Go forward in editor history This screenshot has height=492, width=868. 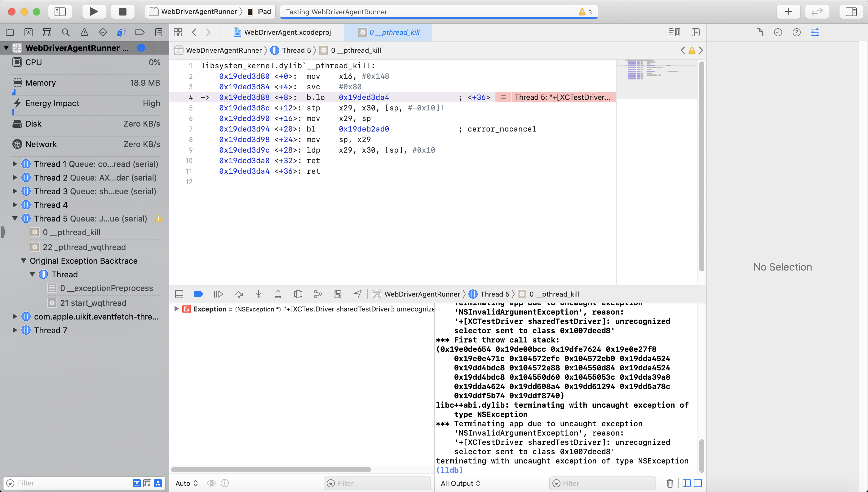(208, 33)
